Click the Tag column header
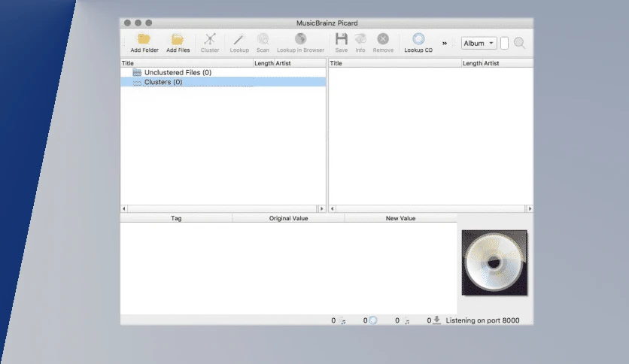Screen dimensions: 629x364 pyautogui.click(x=176, y=218)
